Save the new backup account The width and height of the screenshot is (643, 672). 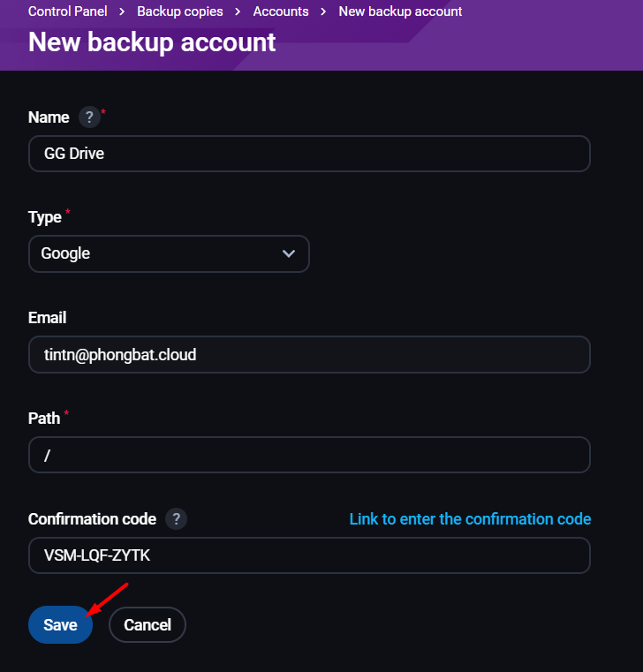(x=60, y=625)
